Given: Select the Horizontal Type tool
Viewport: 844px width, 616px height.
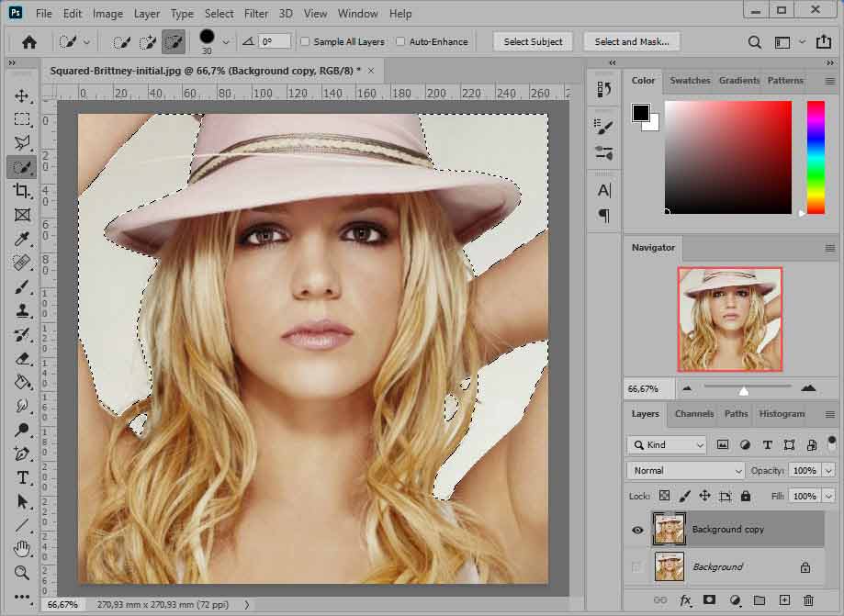Looking at the screenshot, I should [22, 478].
